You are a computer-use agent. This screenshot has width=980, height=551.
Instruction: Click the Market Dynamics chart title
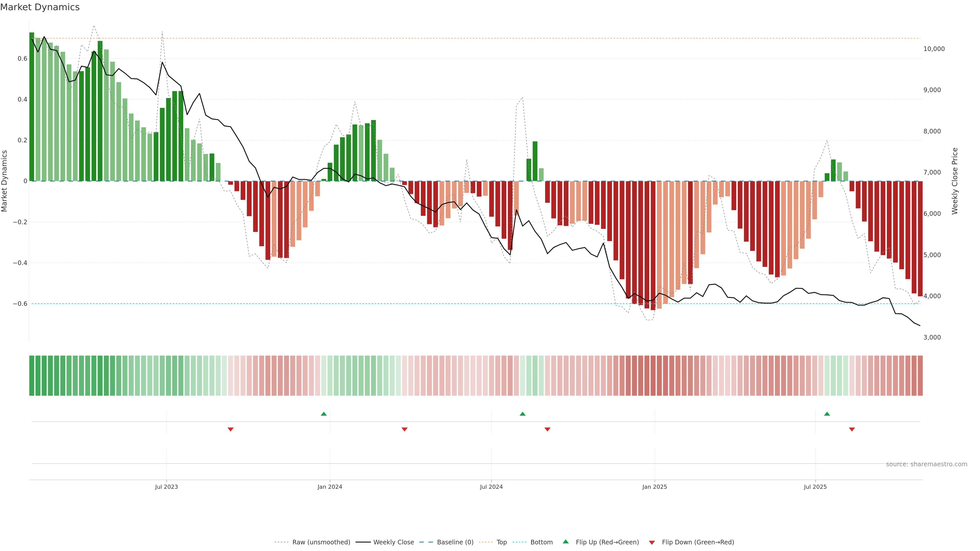click(x=40, y=7)
